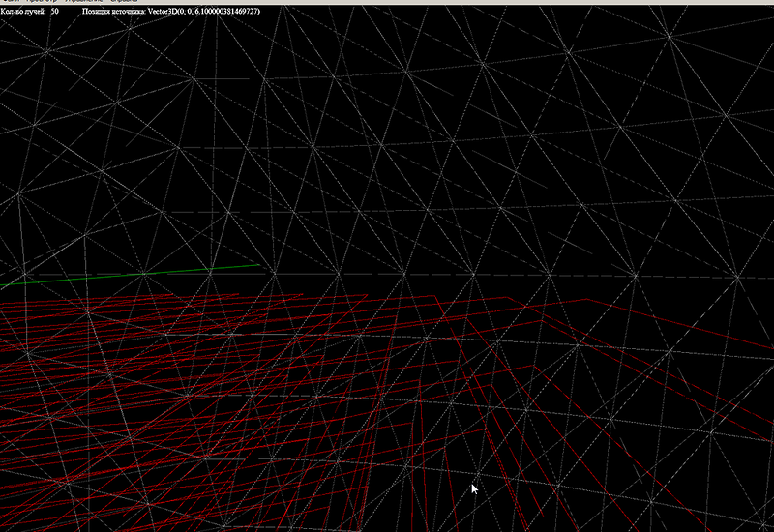Select the mesh vertex near the left window edge
The height and width of the screenshot is (532, 774).
coord(17,195)
